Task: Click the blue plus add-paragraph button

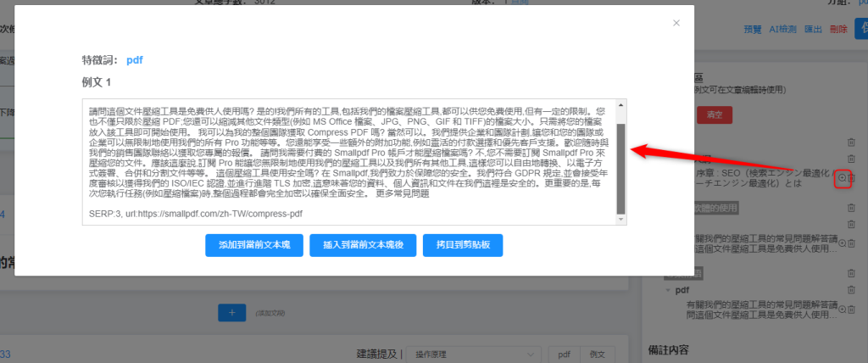Action: (x=232, y=313)
